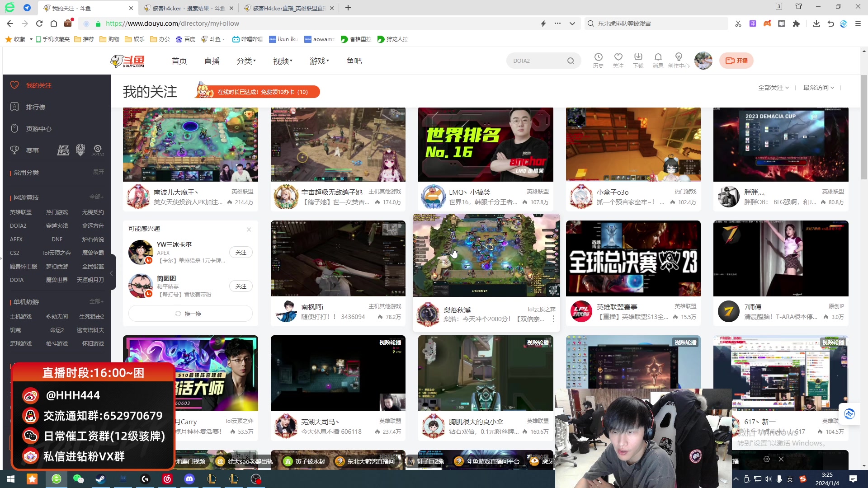
Task: Select 我的关注 in the sidebar
Action: [38, 85]
